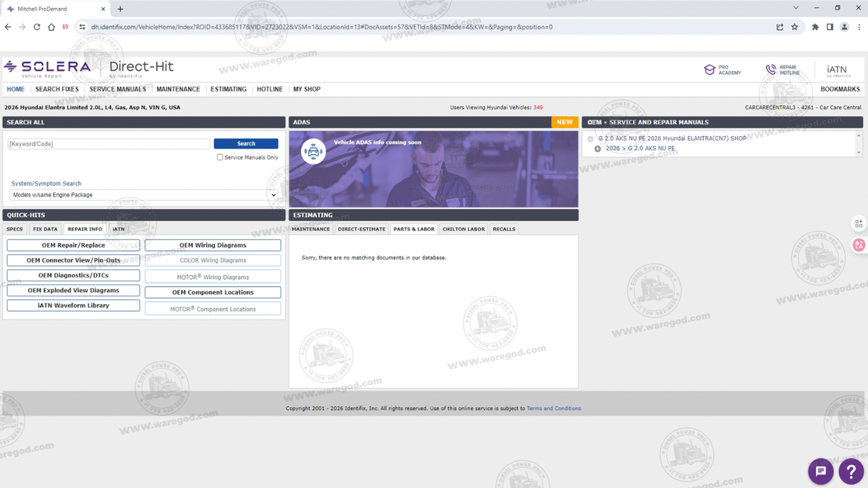Open the purple question mark help icon
Viewport: 868px width, 488px height.
pos(851,471)
